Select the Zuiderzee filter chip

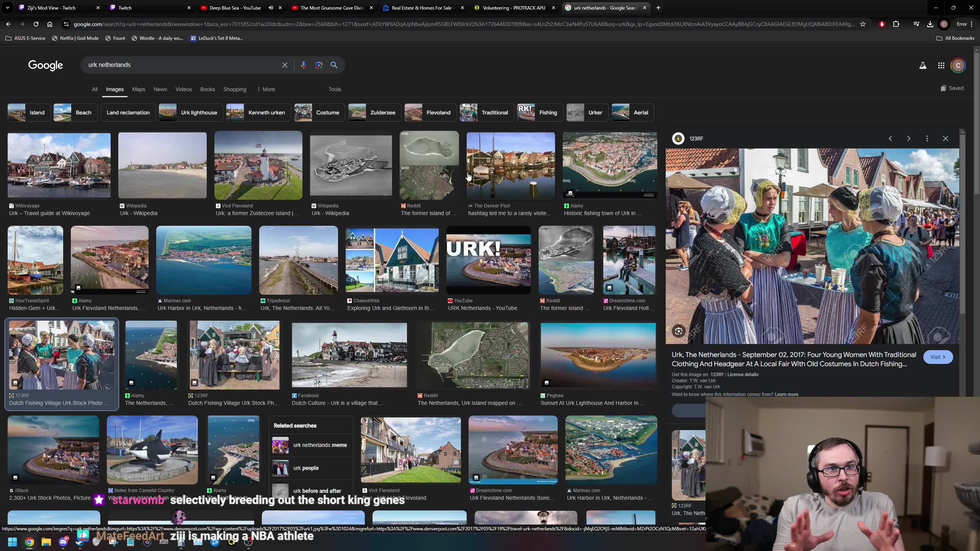click(x=375, y=112)
